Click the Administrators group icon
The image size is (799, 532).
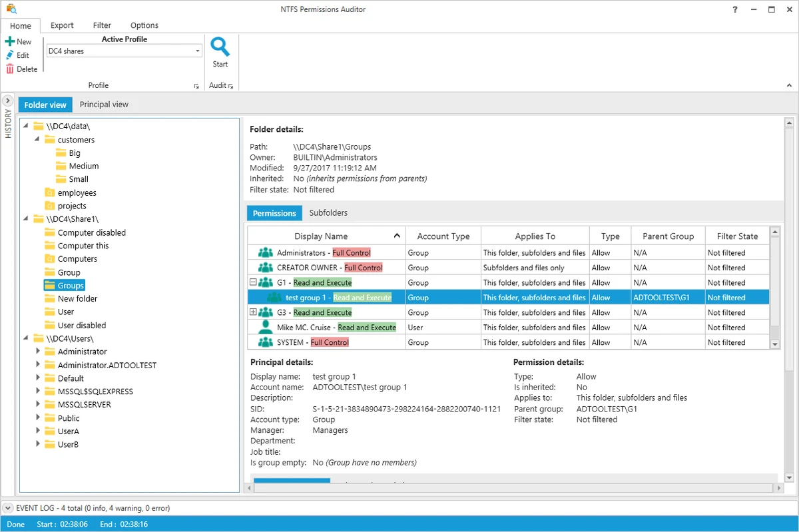(266, 253)
